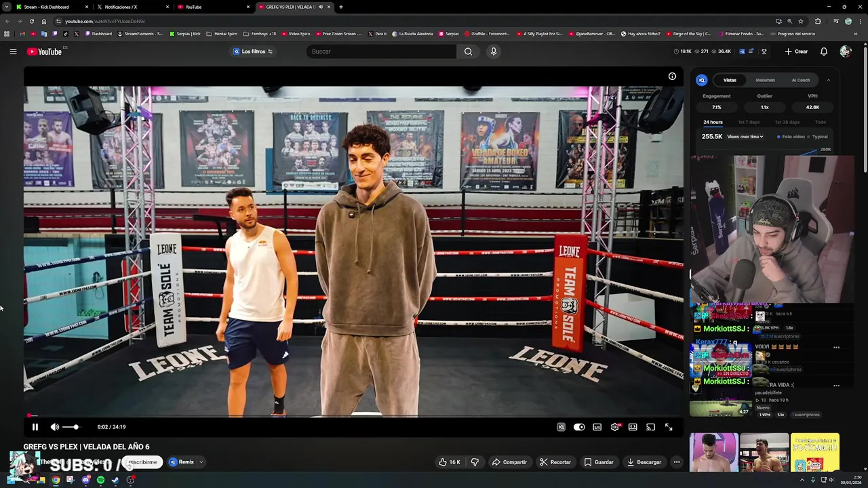Image resolution: width=868 pixels, height=488 pixels.
Task: Switch to the 'Notificaciones / X' browser tab
Action: point(132,7)
